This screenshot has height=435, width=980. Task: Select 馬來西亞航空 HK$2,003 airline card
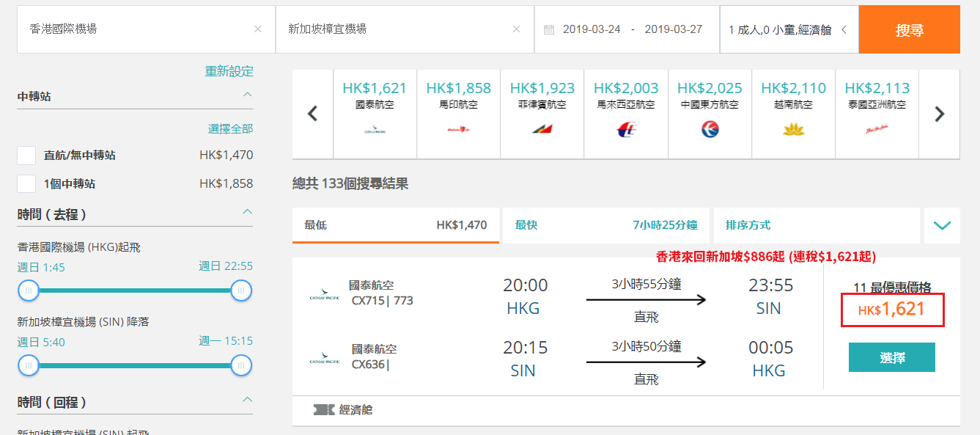[626, 114]
